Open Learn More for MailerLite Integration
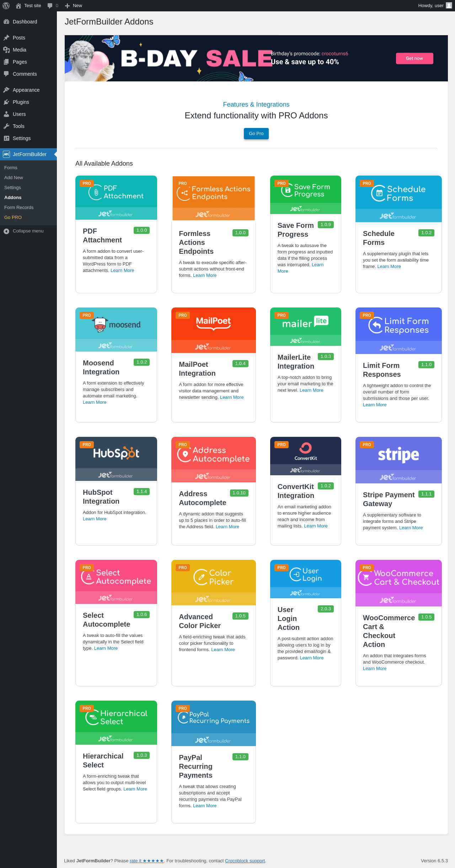The height and width of the screenshot is (868, 455). pos(311,390)
